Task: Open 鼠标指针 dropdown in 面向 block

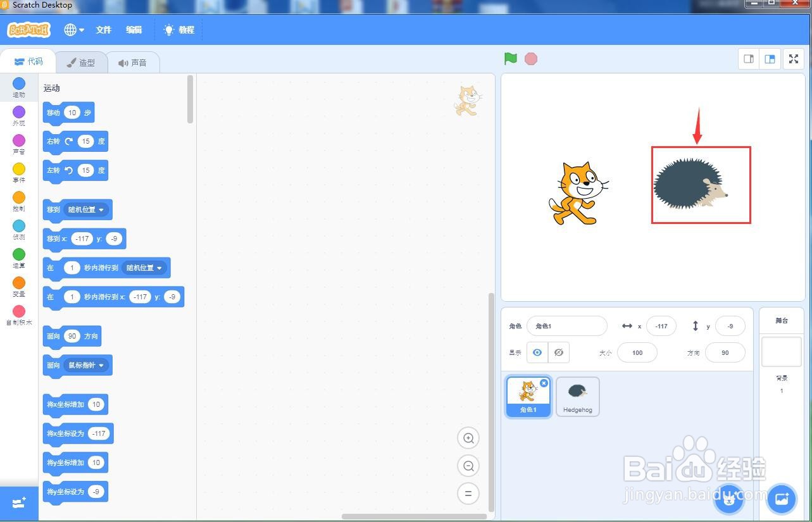Action: tap(87, 365)
